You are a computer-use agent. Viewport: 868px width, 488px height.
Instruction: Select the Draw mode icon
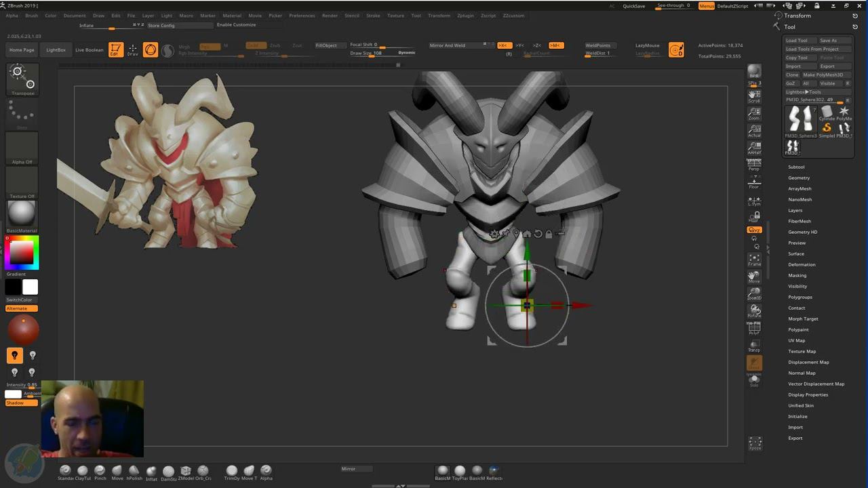[x=133, y=49]
